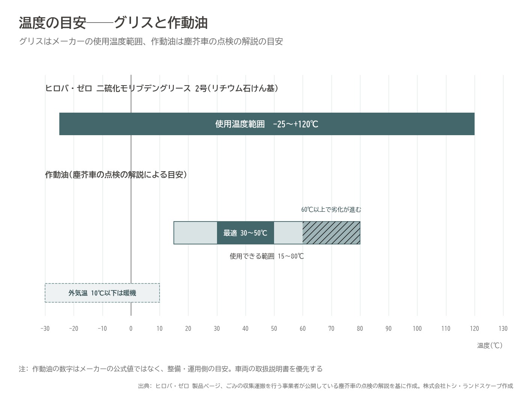Click the axis tick label −30
The width and height of the screenshot is (532, 398).
pyautogui.click(x=45, y=329)
